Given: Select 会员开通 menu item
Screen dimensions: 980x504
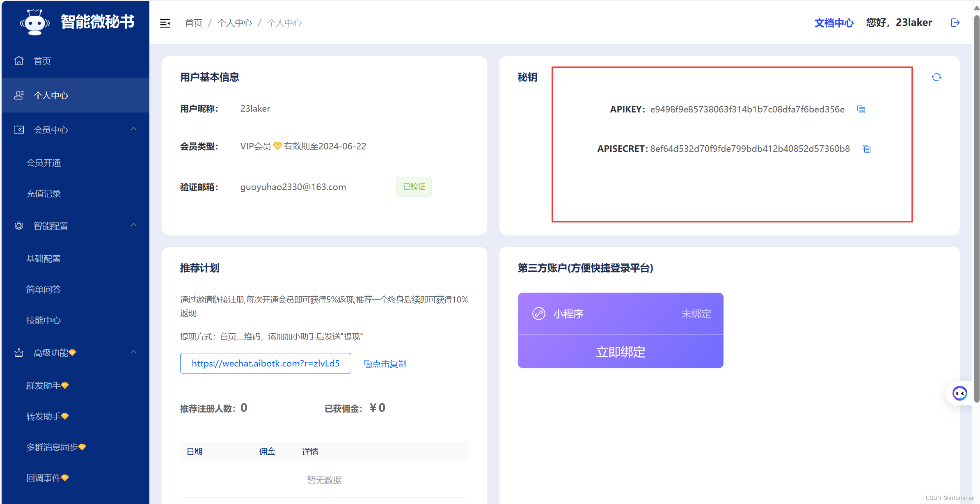Looking at the screenshot, I should [44, 163].
